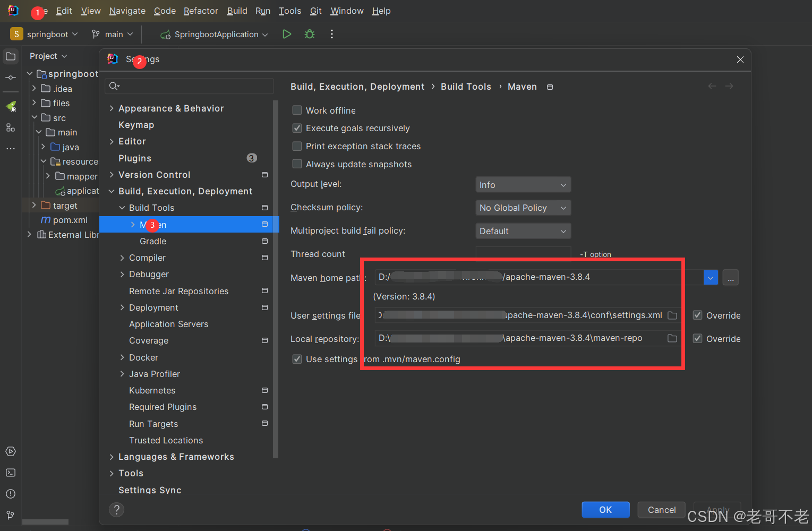The width and height of the screenshot is (812, 531).
Task: Open Maven home path dropdown arrow
Action: coord(711,277)
